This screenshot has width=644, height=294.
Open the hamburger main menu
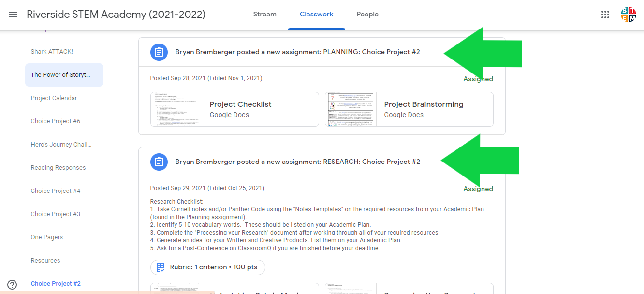point(13,15)
